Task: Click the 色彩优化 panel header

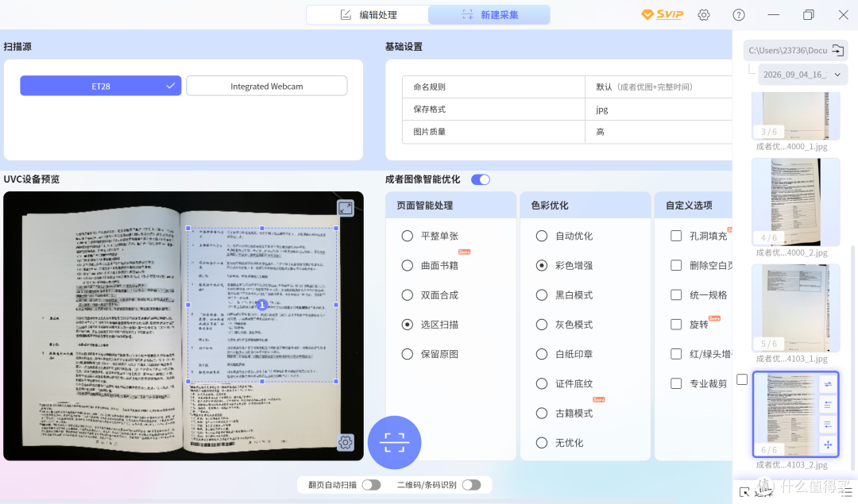Action: [x=585, y=206]
